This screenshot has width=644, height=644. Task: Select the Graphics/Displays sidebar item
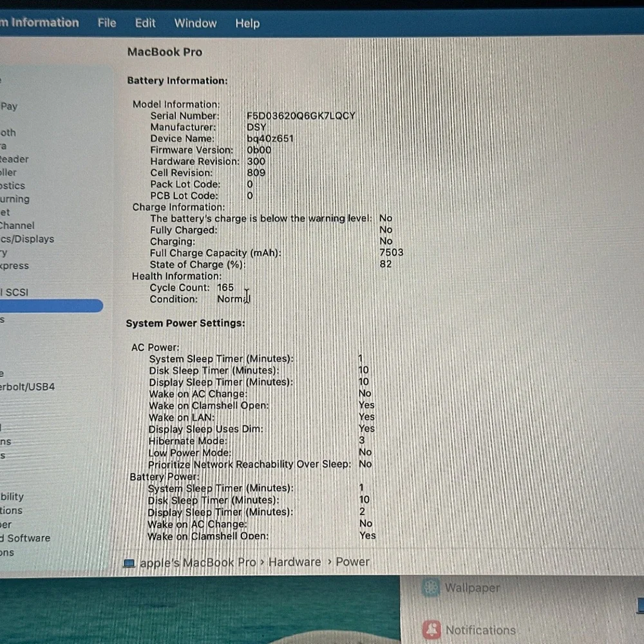coord(27,239)
